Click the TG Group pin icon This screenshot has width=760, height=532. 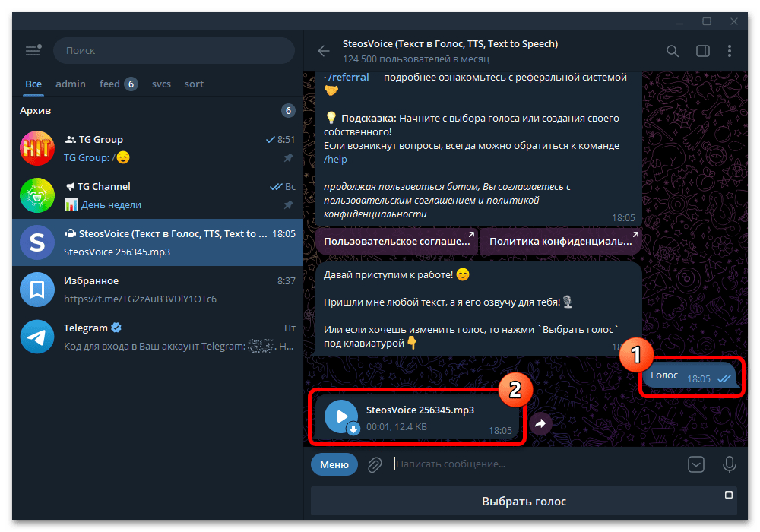(288, 158)
